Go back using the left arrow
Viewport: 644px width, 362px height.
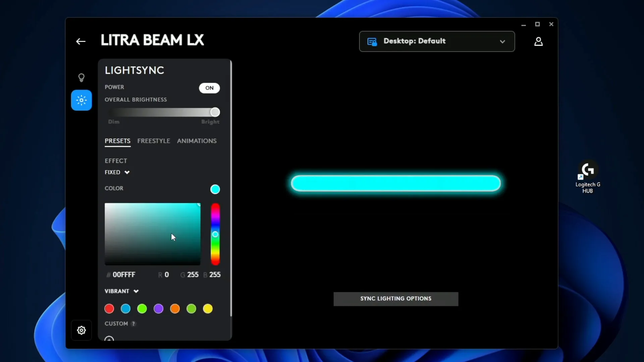80,41
